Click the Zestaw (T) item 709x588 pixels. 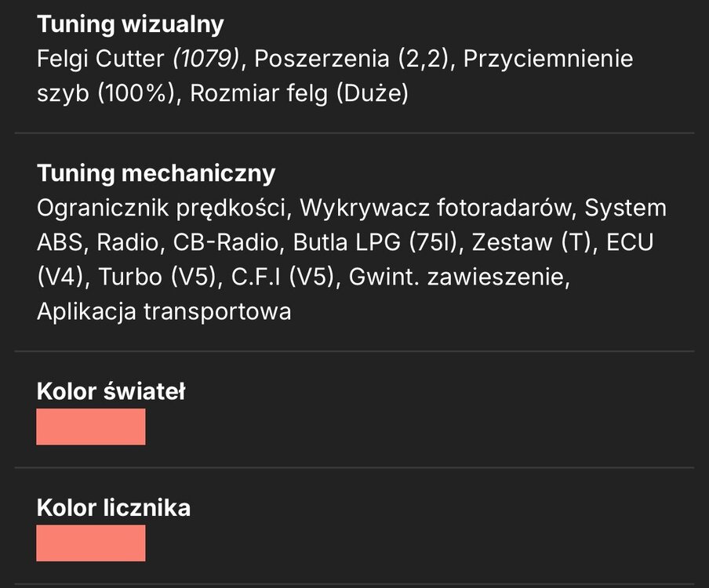[x=531, y=242]
